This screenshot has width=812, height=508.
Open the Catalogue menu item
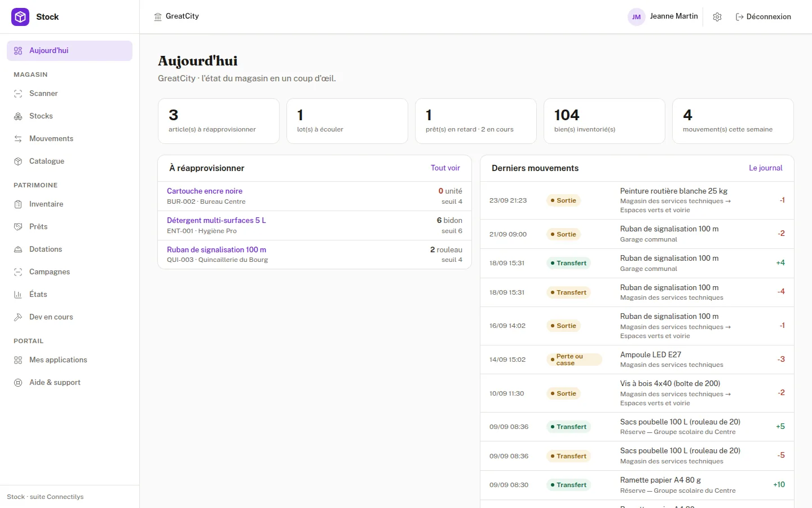point(69,161)
